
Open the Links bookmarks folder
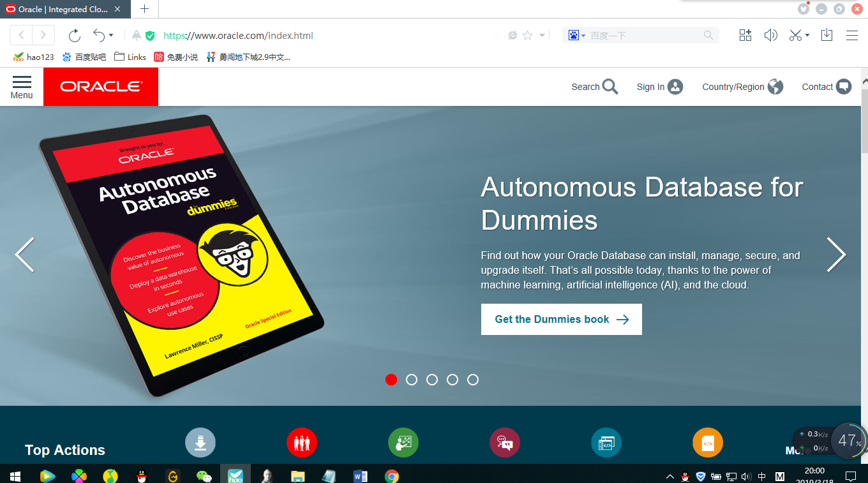tap(130, 57)
